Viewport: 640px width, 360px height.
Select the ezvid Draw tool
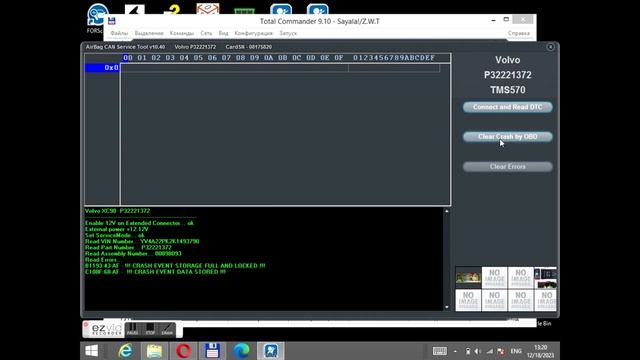tap(167, 329)
